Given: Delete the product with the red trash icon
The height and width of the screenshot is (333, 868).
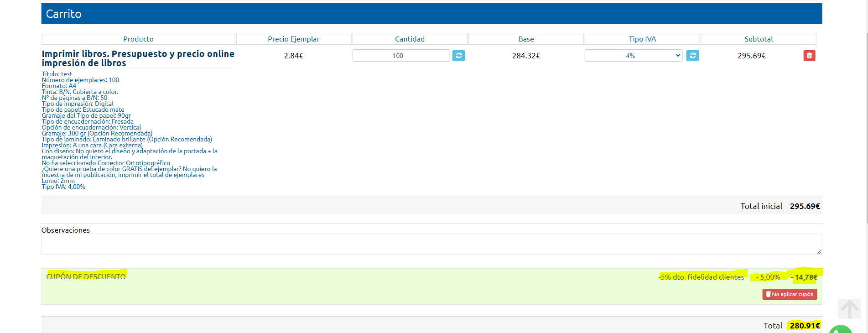Looking at the screenshot, I should (809, 56).
